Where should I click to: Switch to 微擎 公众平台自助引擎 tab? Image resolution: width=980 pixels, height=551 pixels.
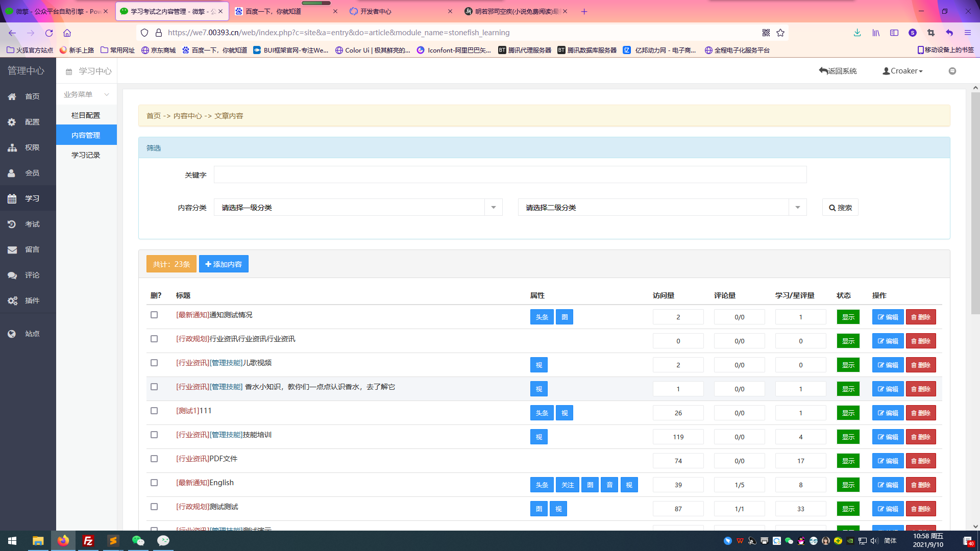[57, 11]
